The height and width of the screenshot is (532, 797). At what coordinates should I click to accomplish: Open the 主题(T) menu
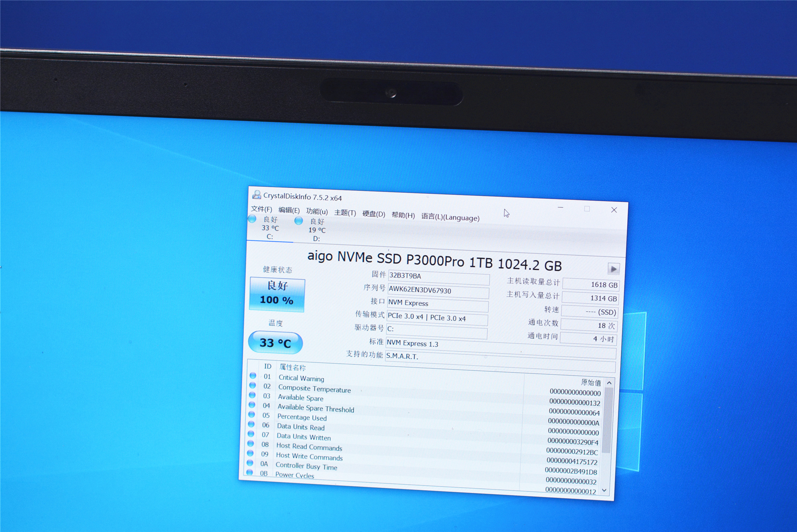(x=345, y=213)
